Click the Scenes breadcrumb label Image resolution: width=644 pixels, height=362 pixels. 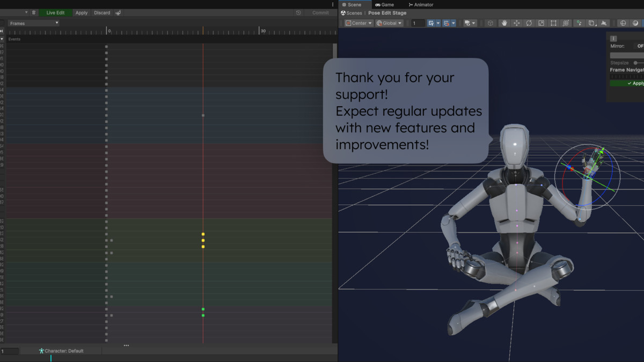pos(354,13)
